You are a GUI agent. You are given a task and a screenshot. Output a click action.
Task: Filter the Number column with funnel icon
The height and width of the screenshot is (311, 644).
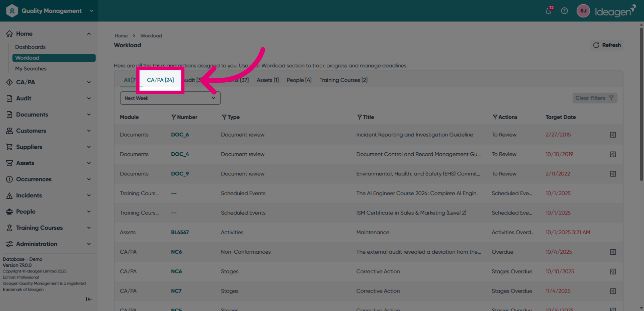pyautogui.click(x=174, y=117)
